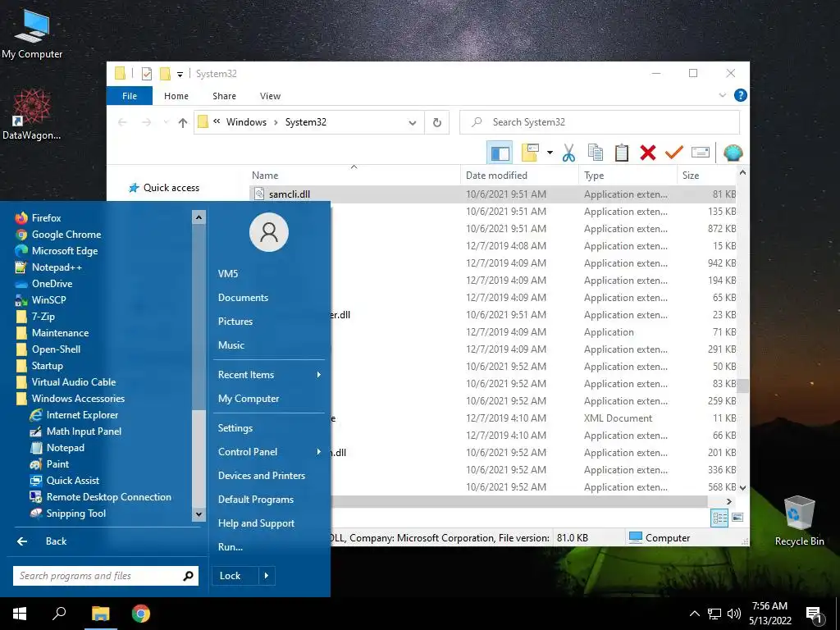Expand the Open-Shell program folder
Image resolution: width=840 pixels, height=630 pixels.
point(48,349)
